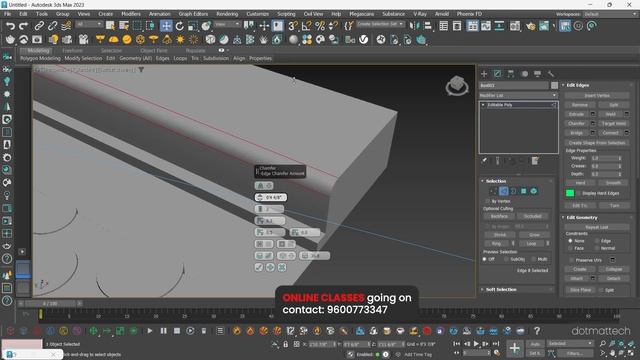Open the Utilities wrench icon
This screenshot has width=640, height=360.
tap(551, 74)
